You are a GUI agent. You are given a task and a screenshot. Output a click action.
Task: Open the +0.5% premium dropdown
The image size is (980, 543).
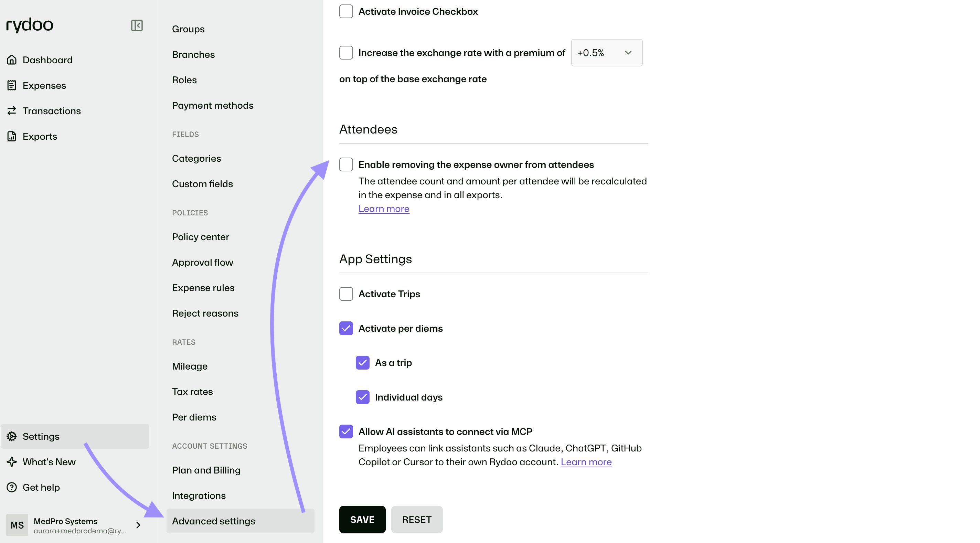(606, 53)
